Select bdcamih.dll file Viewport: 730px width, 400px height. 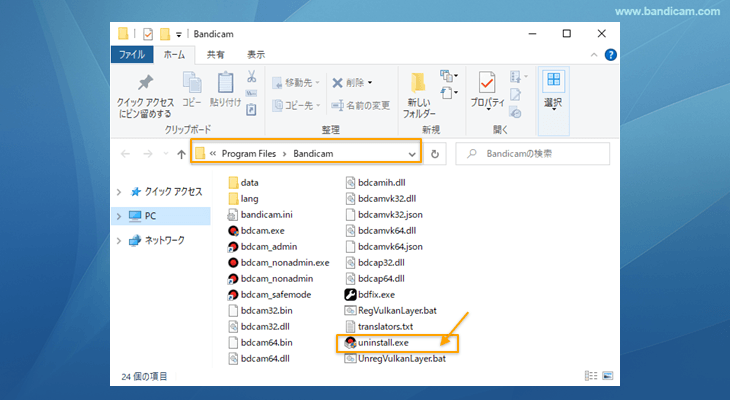click(375, 183)
